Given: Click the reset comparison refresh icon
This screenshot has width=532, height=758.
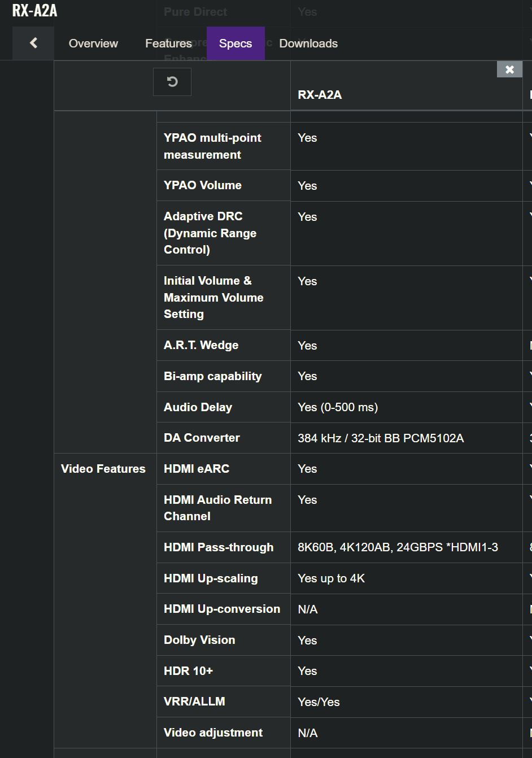Looking at the screenshot, I should [x=172, y=82].
